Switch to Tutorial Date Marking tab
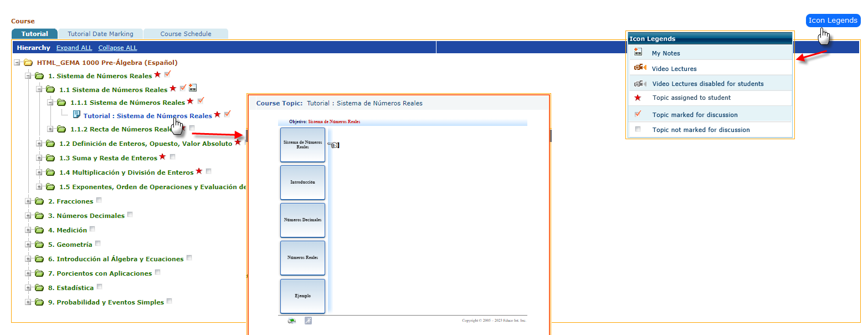 (x=100, y=34)
